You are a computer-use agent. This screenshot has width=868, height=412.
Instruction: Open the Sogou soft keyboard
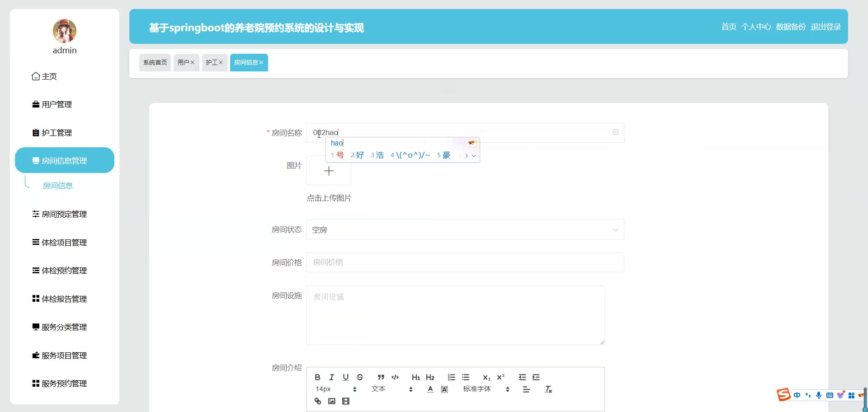pos(830,395)
